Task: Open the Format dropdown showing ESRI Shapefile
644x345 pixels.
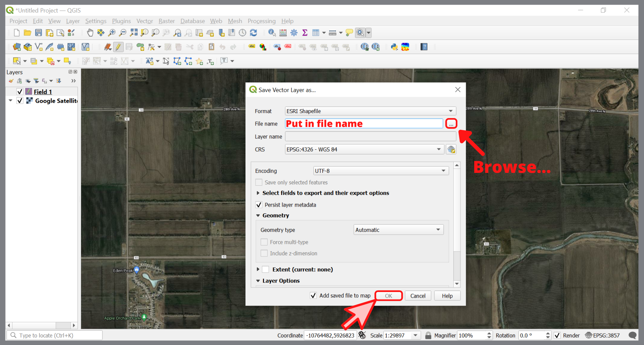Action: [x=370, y=111]
